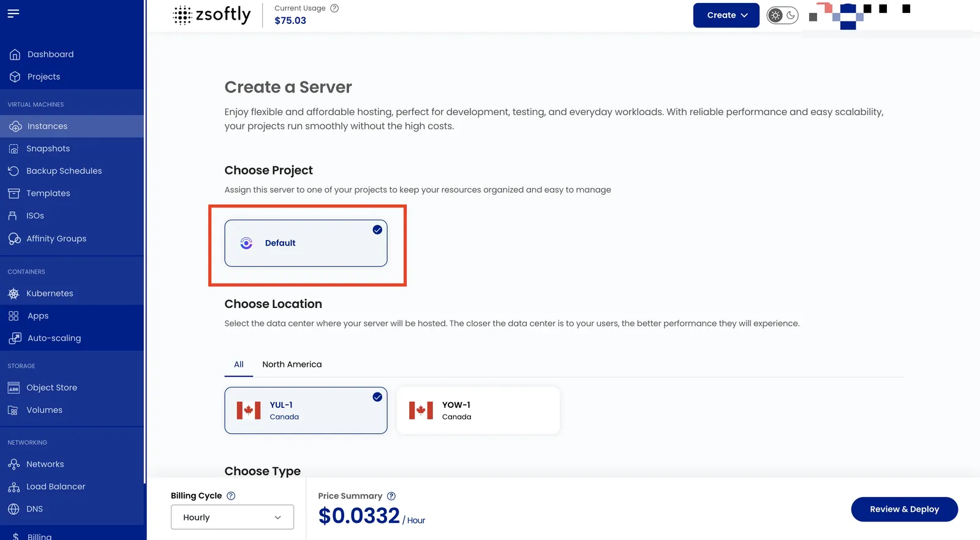This screenshot has width=980, height=540.
Task: Click the zsoftly logo
Action: (x=212, y=15)
